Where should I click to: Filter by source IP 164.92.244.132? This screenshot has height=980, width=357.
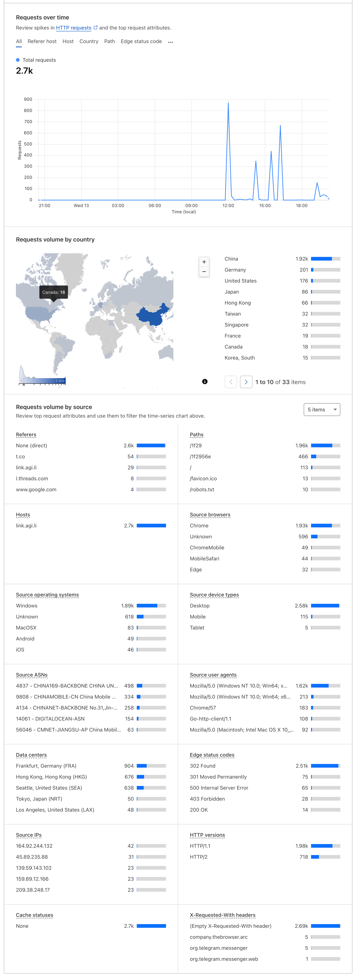91,846
